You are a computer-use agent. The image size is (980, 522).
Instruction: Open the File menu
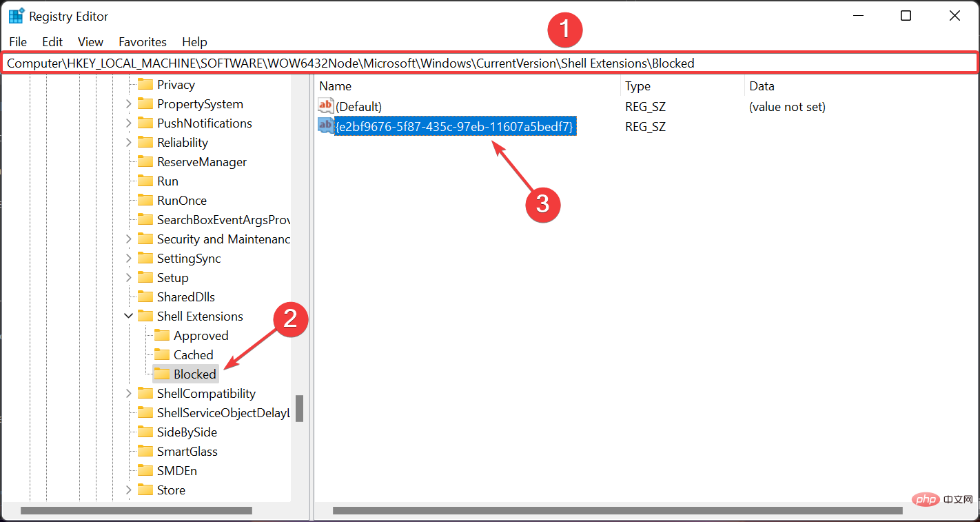[18, 42]
